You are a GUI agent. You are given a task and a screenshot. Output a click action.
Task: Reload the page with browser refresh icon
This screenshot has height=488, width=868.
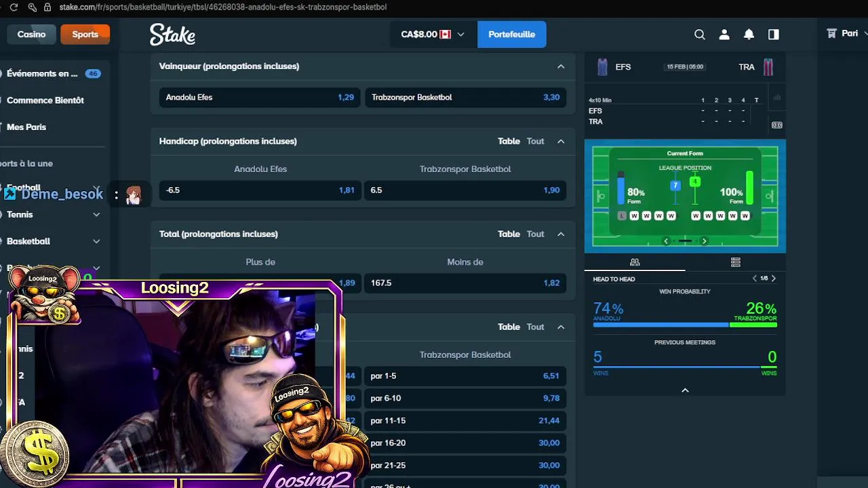tap(14, 7)
